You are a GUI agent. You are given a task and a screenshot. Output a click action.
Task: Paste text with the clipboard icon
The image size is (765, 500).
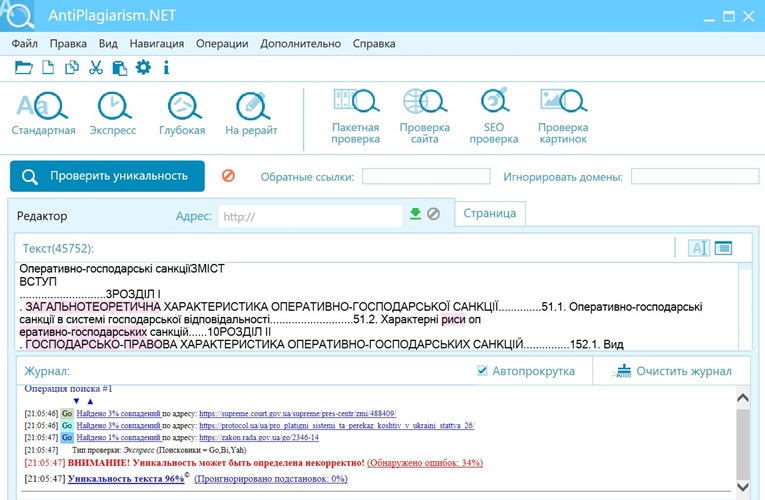coord(120,68)
